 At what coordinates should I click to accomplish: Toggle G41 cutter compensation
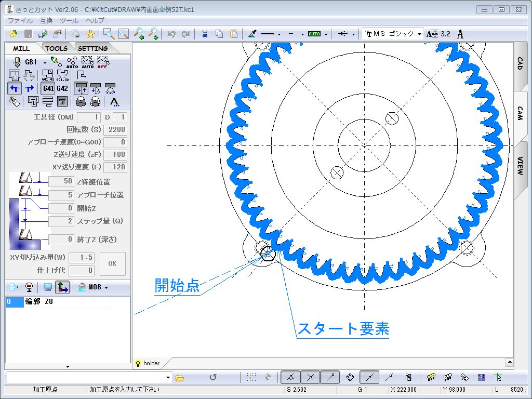pos(48,88)
